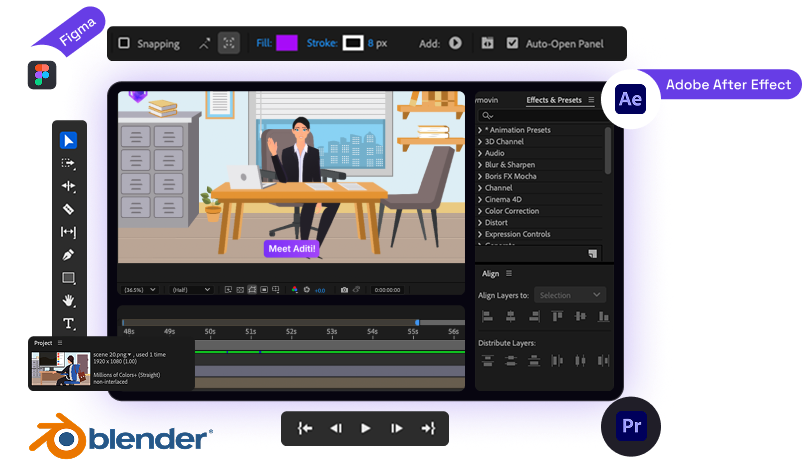Click the Adobe After Effects Ae icon

pos(631,98)
